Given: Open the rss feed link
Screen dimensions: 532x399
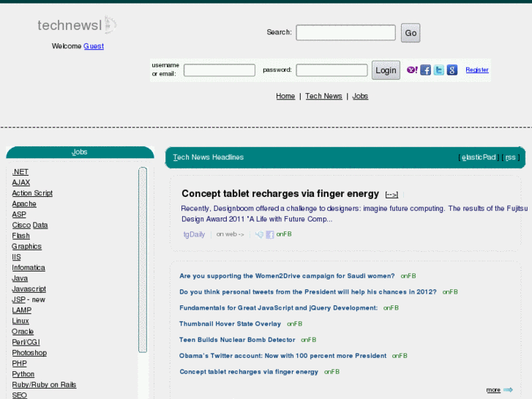Looking at the screenshot, I should click(510, 157).
